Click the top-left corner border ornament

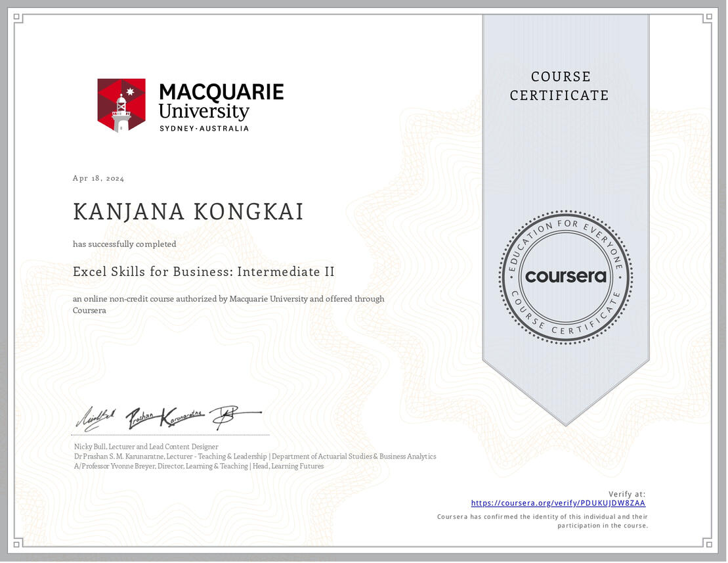click(18, 18)
